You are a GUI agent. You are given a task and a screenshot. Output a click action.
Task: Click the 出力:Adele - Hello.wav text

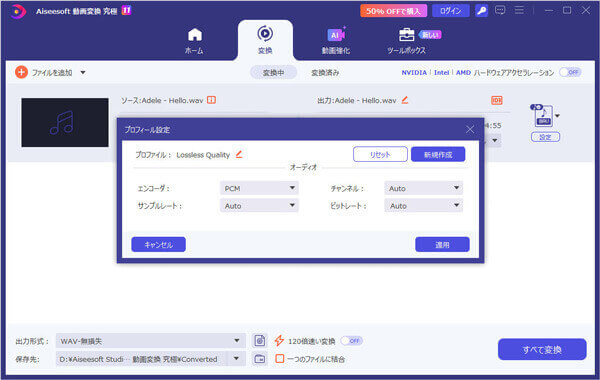click(x=357, y=100)
